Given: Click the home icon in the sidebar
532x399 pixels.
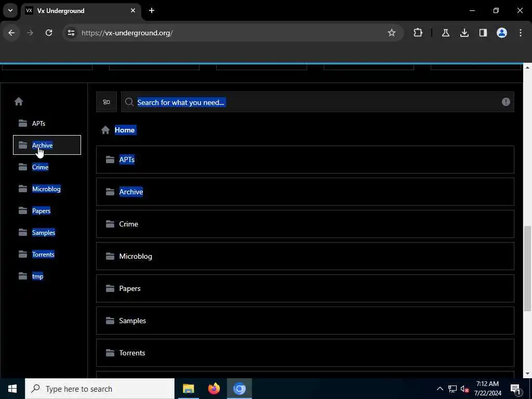Looking at the screenshot, I should 19,101.
